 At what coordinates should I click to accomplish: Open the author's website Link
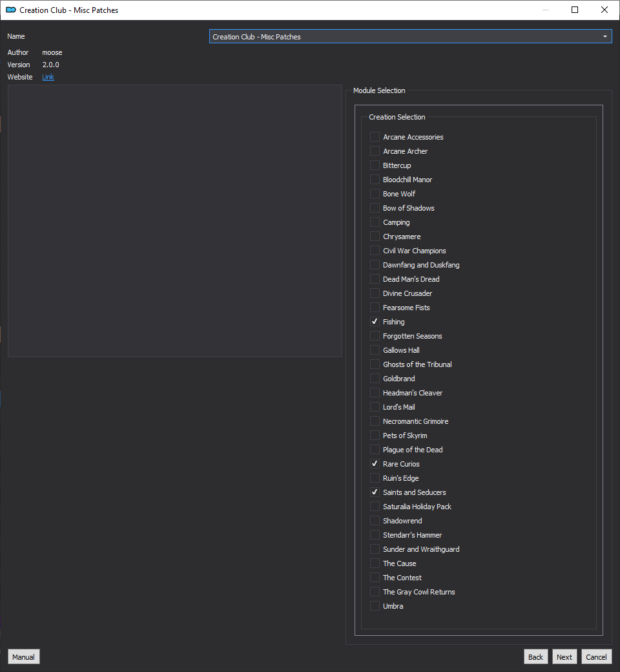48,77
